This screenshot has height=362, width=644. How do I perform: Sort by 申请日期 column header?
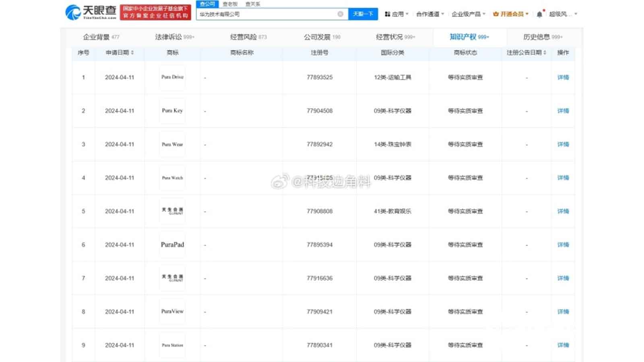(120, 53)
